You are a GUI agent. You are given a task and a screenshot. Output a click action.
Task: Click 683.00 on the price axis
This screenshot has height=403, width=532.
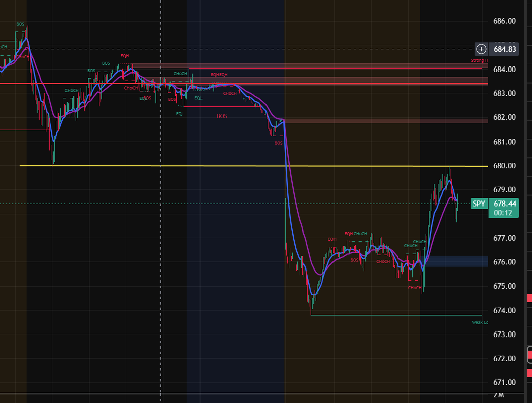point(504,93)
